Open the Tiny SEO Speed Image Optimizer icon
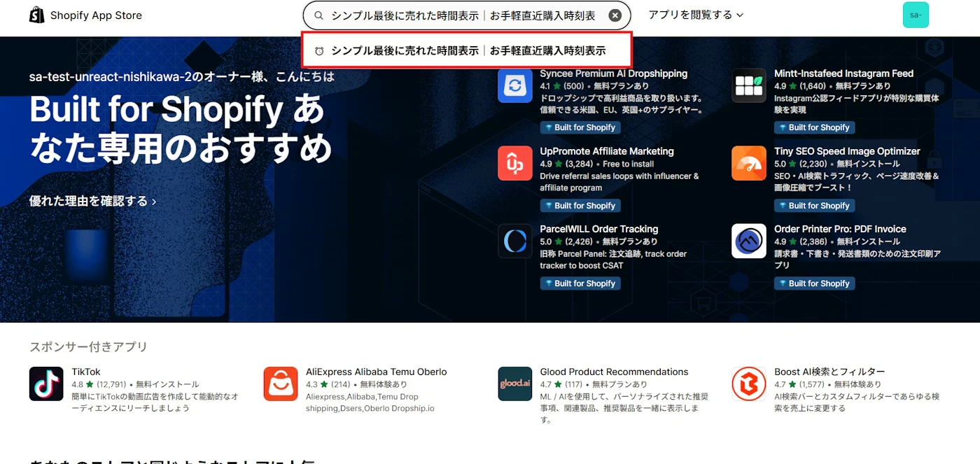Screen dimensions: 980x464 click(x=748, y=163)
